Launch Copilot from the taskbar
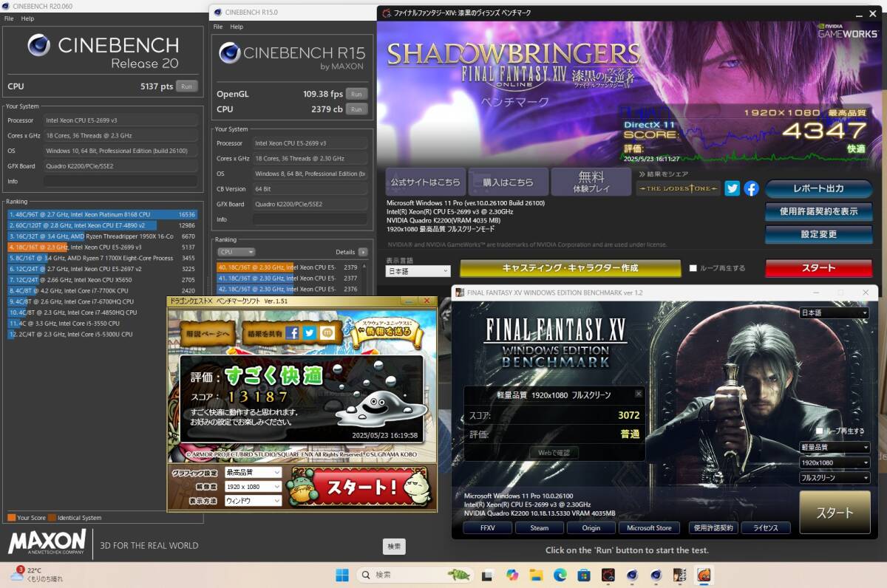 pyautogui.click(x=512, y=575)
